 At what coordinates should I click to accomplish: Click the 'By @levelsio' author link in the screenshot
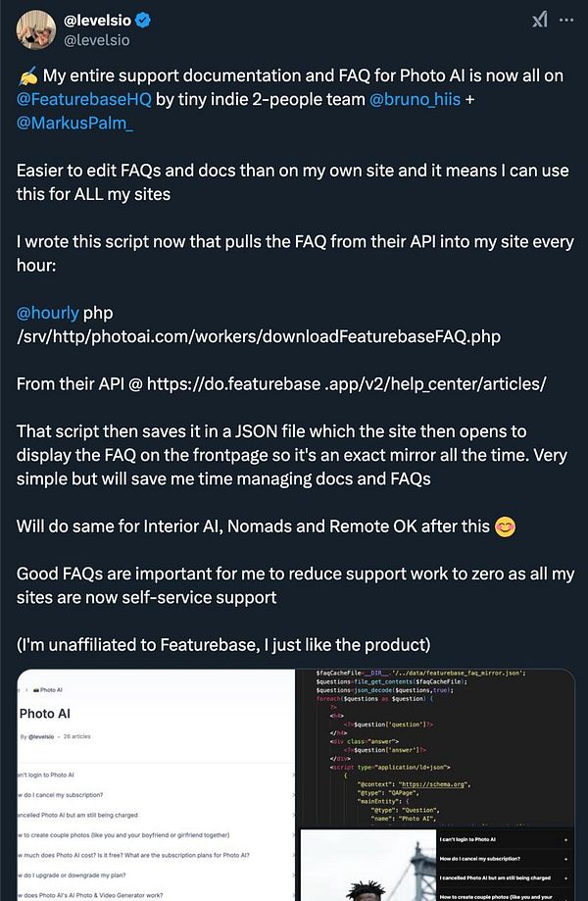point(41,734)
